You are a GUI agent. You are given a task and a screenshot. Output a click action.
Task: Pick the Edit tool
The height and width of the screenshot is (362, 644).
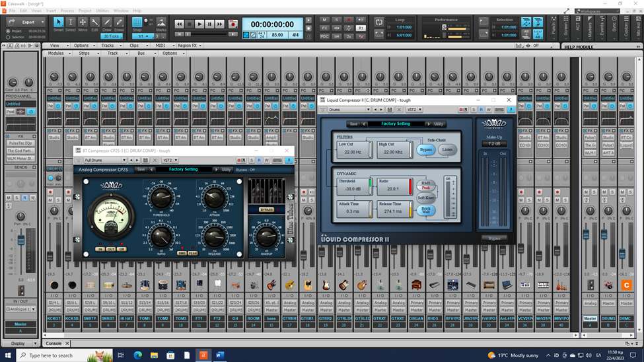[x=95, y=24]
